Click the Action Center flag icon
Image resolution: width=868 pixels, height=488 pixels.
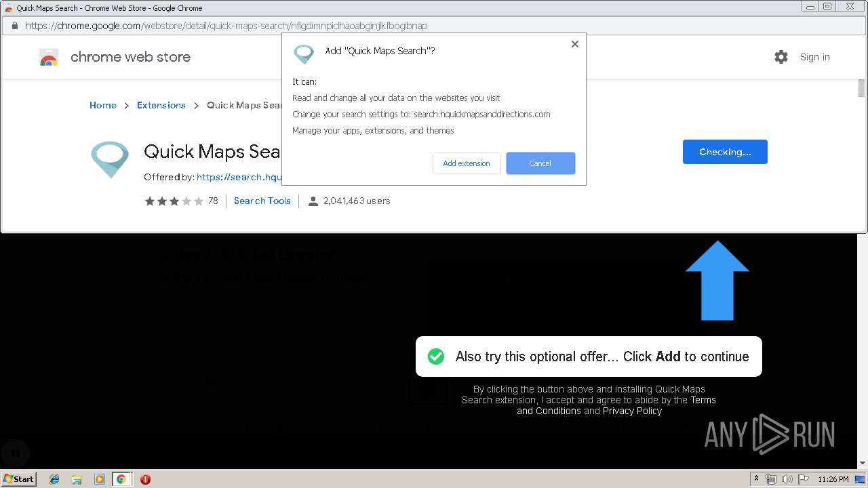pyautogui.click(x=804, y=479)
